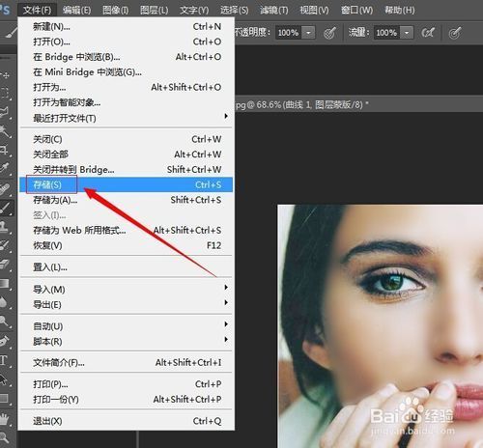Select the Path Selection tool

(6, 379)
